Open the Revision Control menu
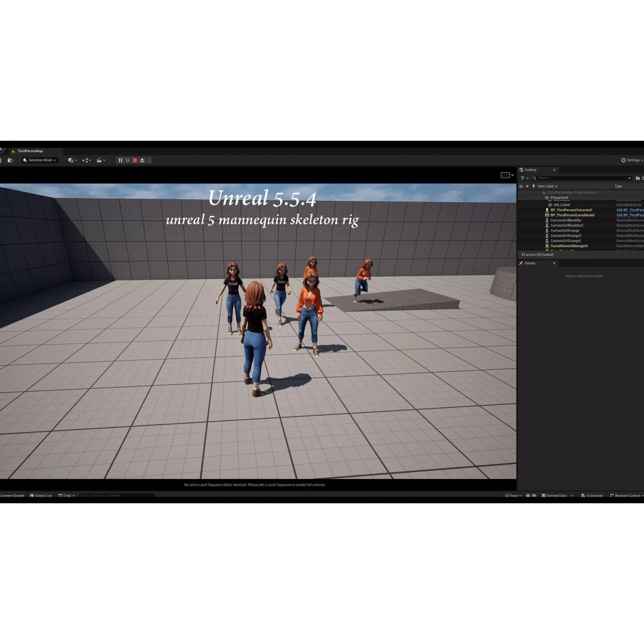Viewport: 644px width, 644px height. 627,496
